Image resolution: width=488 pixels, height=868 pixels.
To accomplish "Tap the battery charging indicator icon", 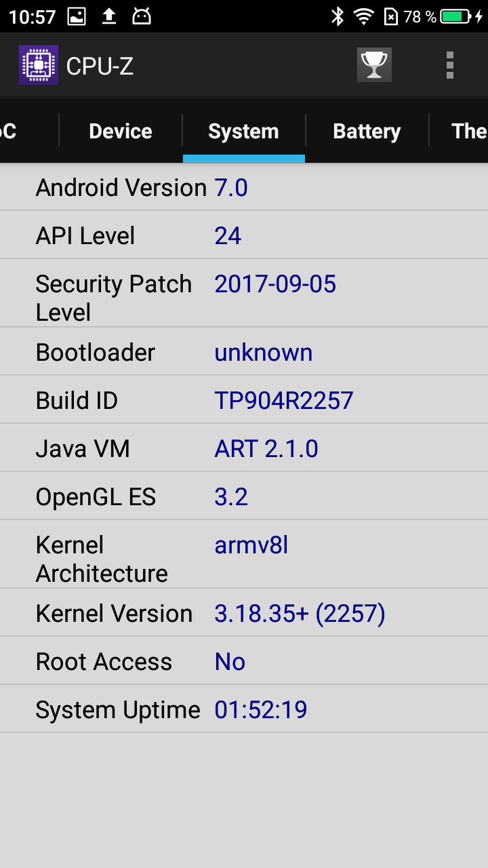I will 461,16.
